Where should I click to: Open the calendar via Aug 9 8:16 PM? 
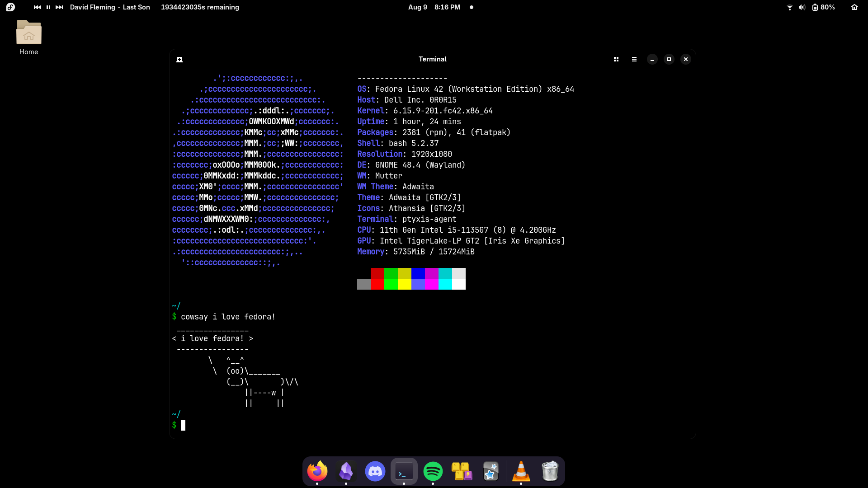coord(434,7)
